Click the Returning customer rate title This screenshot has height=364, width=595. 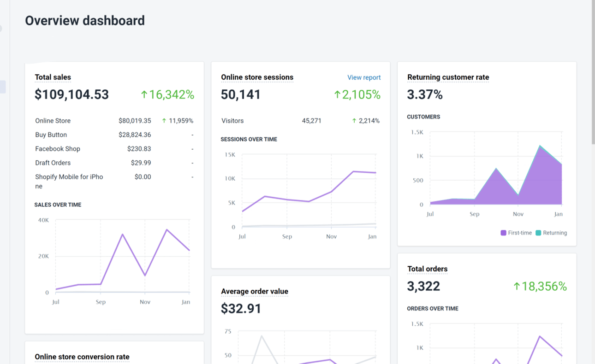[448, 77]
